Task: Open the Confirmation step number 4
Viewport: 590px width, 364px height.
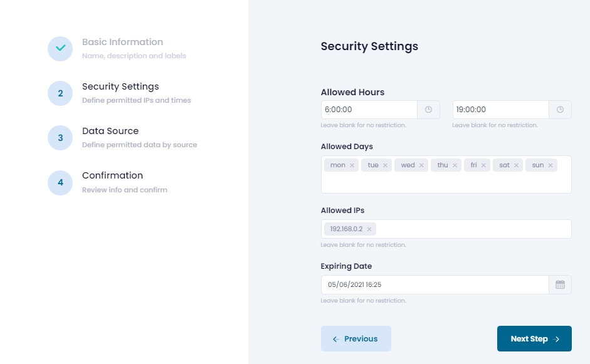Action: [60, 183]
